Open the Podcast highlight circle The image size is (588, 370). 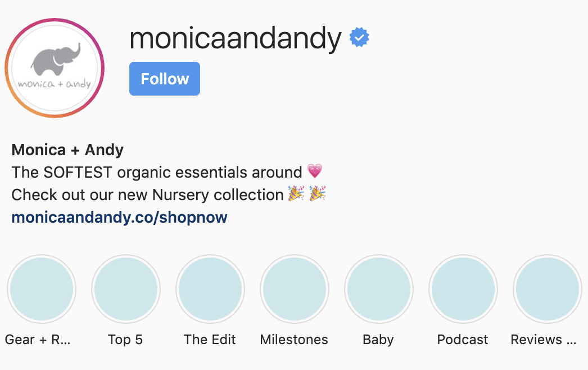point(464,289)
